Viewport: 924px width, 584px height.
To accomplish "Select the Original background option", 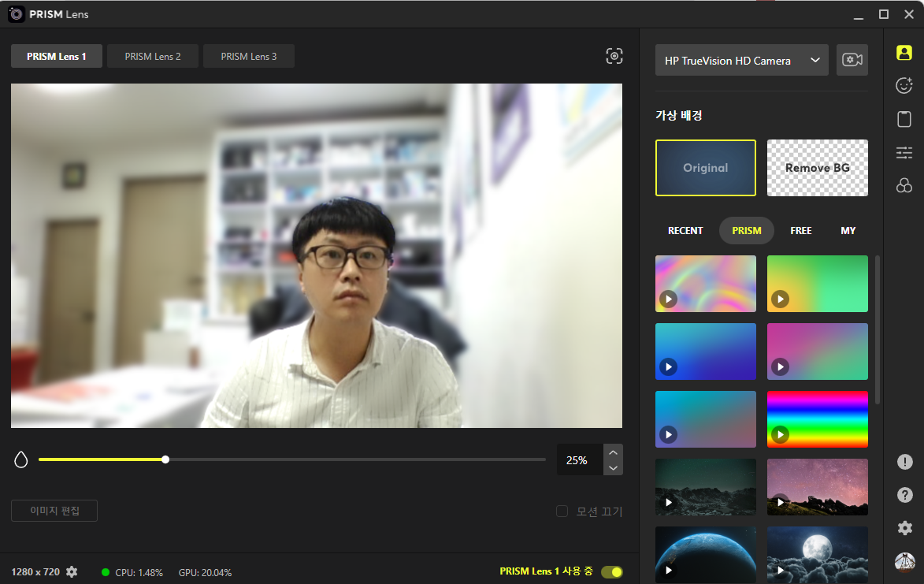I will (705, 168).
